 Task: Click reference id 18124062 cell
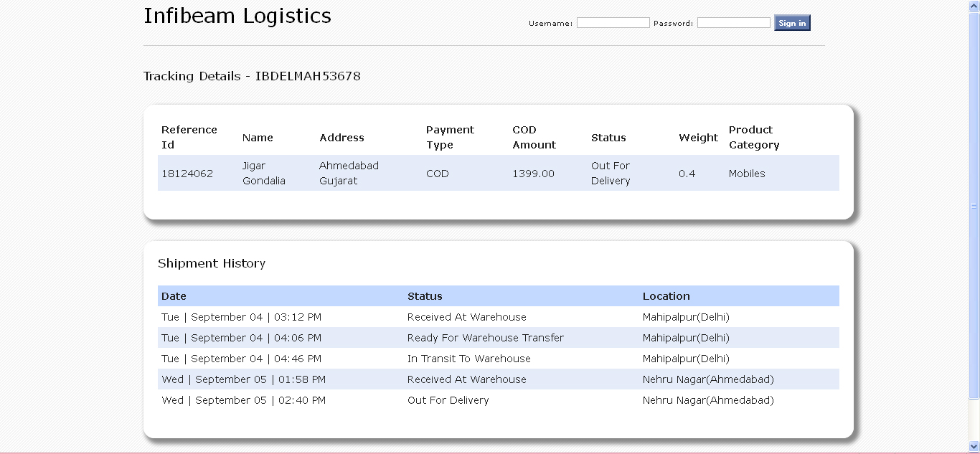tap(187, 174)
